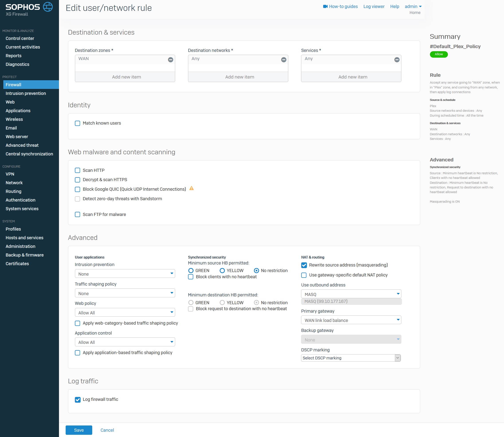
Task: Open Intrusion prevention dropdown
Action: [125, 274]
